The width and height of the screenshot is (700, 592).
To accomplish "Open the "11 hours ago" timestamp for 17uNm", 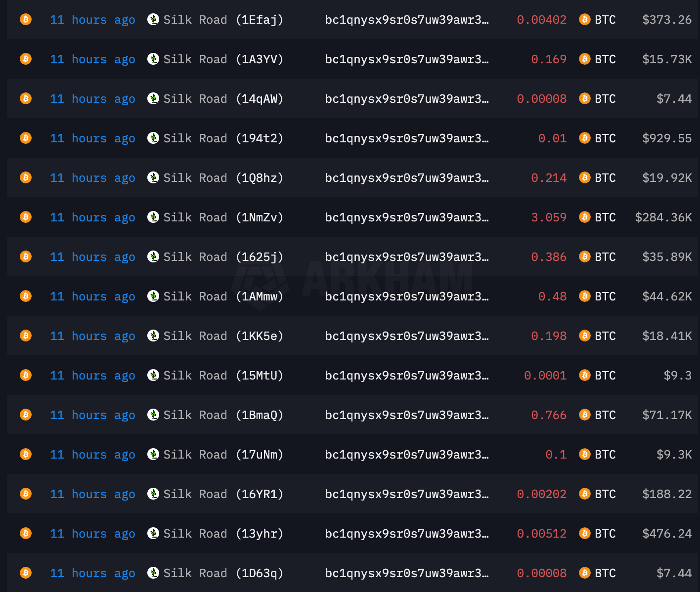I will (92, 455).
